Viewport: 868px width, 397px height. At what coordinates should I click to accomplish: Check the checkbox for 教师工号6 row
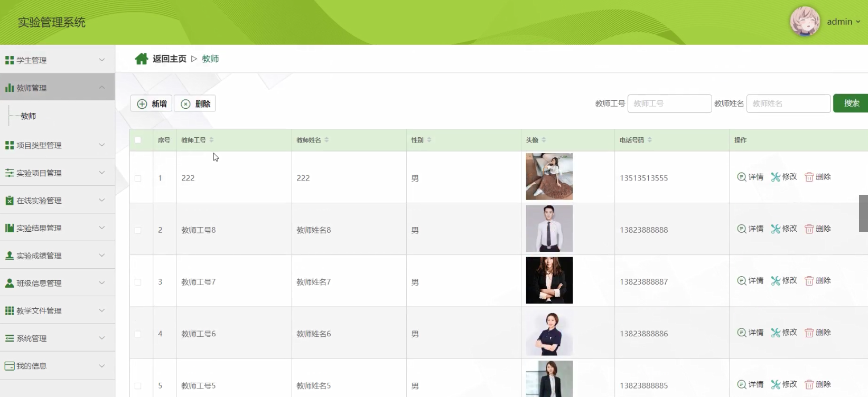pos(138,334)
